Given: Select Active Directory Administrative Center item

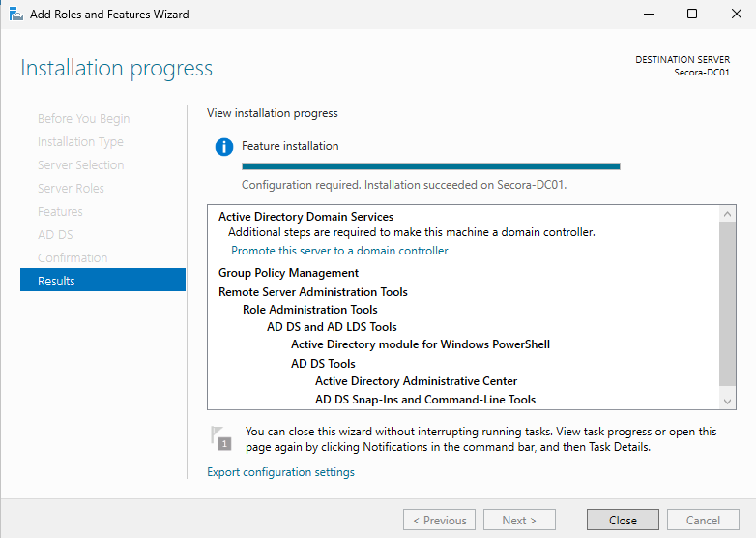Looking at the screenshot, I should coord(416,381).
